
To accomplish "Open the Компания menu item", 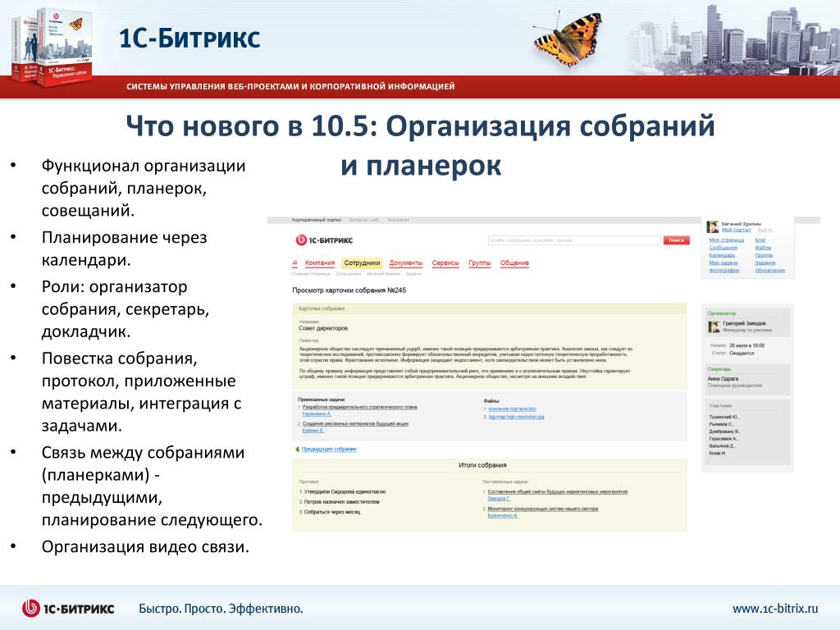I will 320,263.
